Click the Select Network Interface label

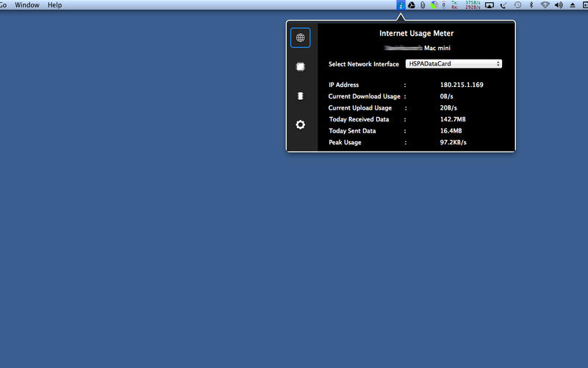[x=364, y=64]
